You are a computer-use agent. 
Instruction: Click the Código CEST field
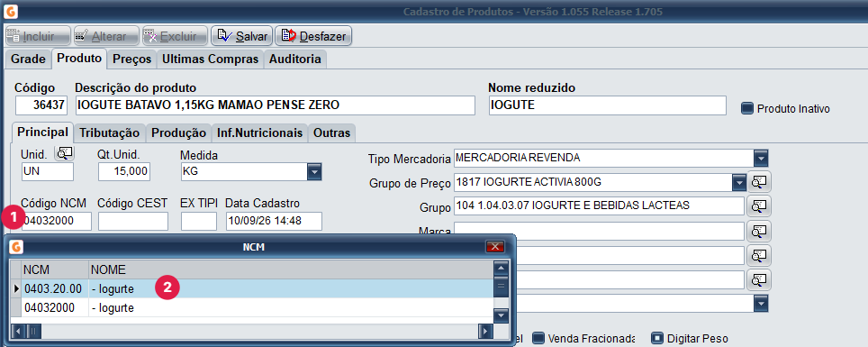(133, 221)
